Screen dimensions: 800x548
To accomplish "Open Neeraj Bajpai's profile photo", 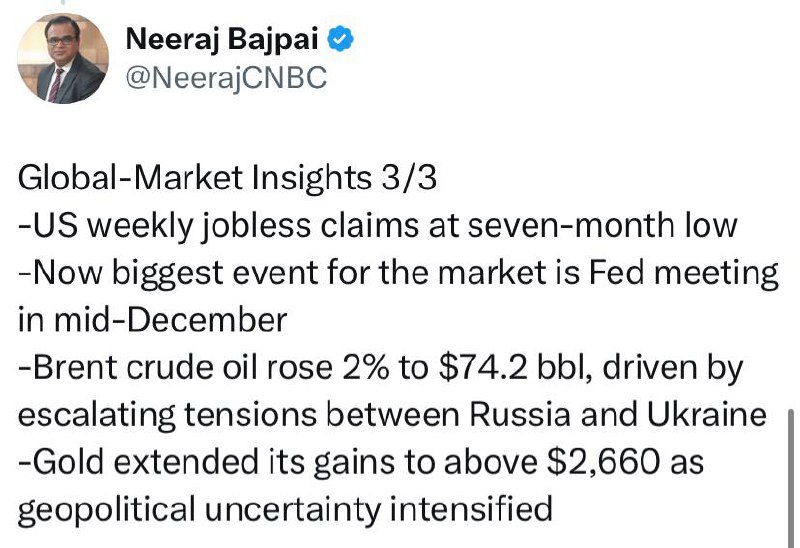I will (63, 58).
